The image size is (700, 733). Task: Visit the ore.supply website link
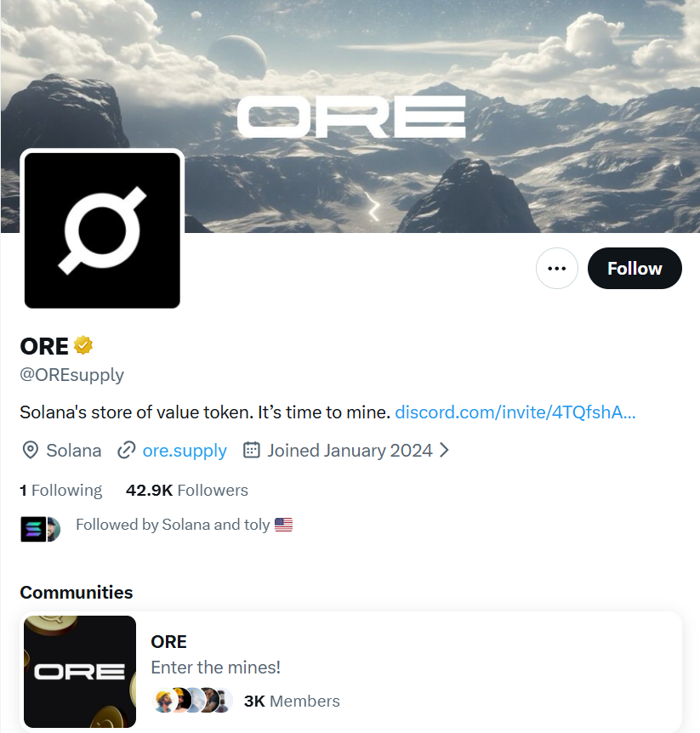[x=185, y=451]
